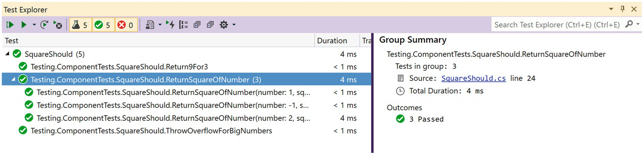This screenshot has height=155, width=644.
Task: Sort by the Duration column header
Action: 332,41
